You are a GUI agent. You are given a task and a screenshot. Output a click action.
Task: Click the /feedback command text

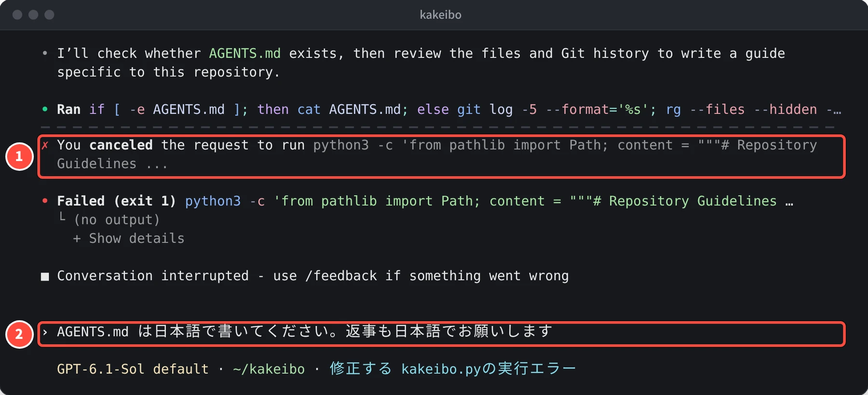341,276
